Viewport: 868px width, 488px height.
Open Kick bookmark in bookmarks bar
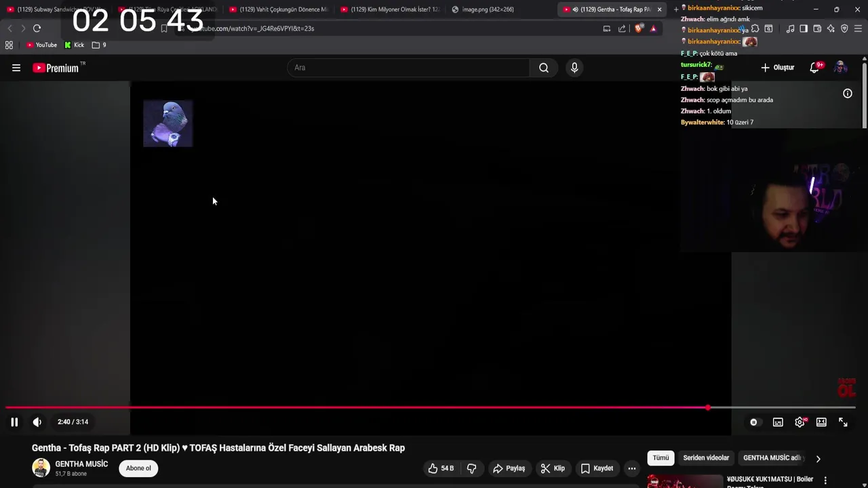75,45
